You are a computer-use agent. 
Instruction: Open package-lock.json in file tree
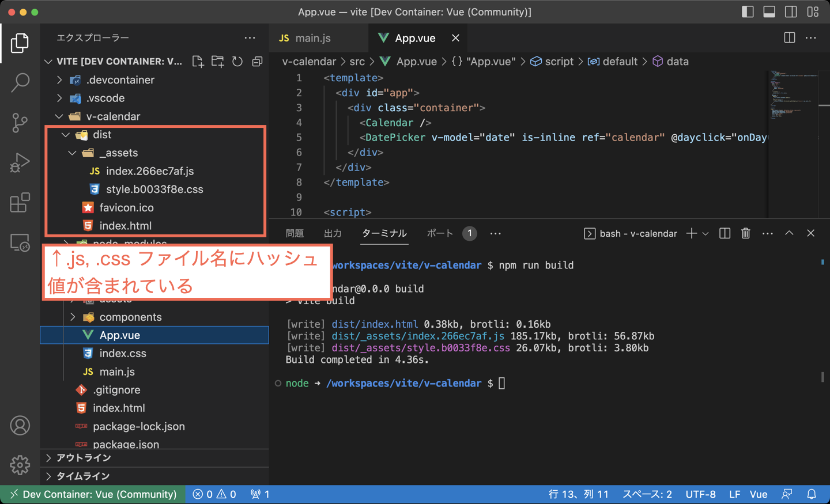(154, 426)
